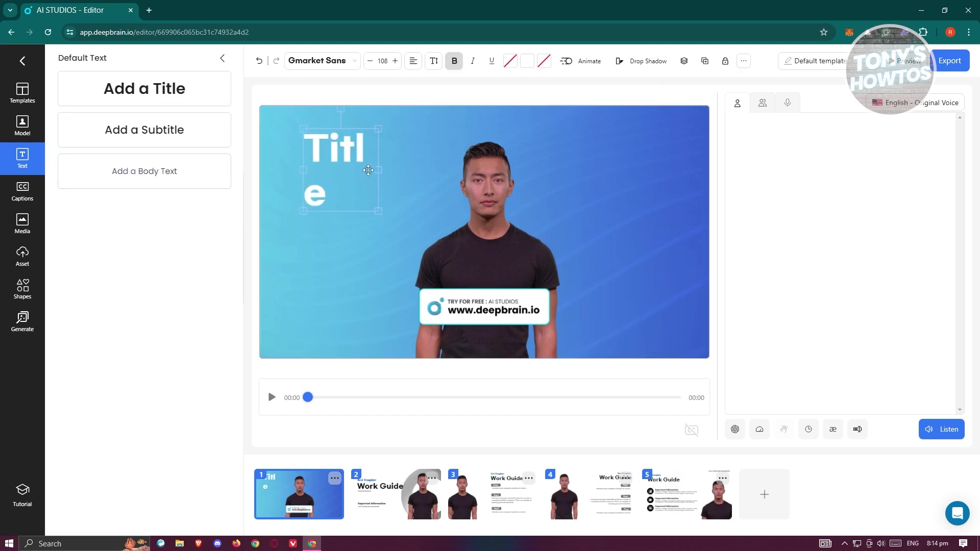Select scene 4 thumbnail

pyautogui.click(x=590, y=494)
